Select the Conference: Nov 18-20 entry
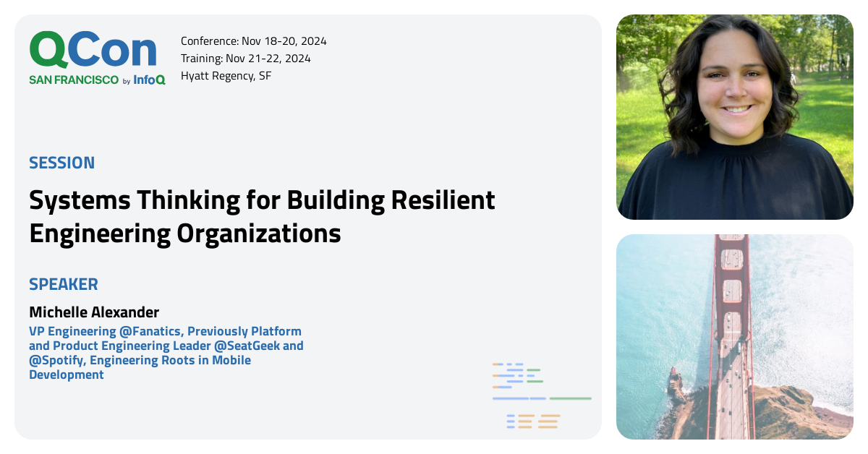This screenshot has width=868, height=454. tap(255, 41)
